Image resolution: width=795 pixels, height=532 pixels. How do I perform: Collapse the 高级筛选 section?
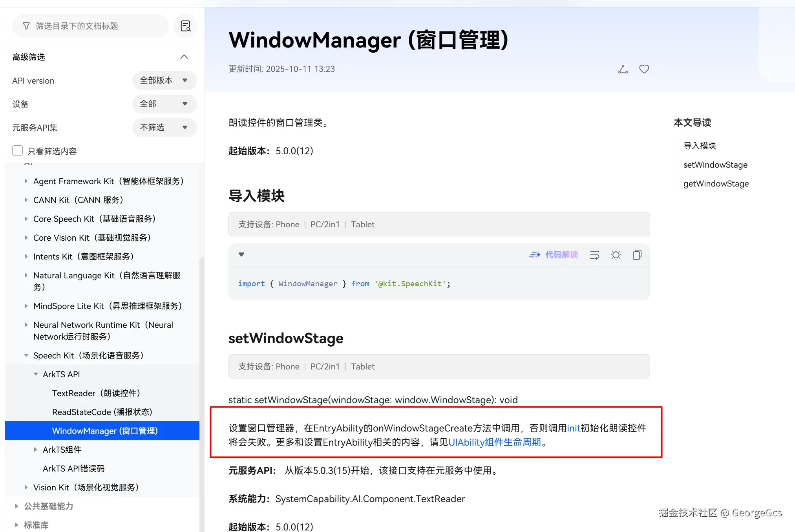coord(184,57)
